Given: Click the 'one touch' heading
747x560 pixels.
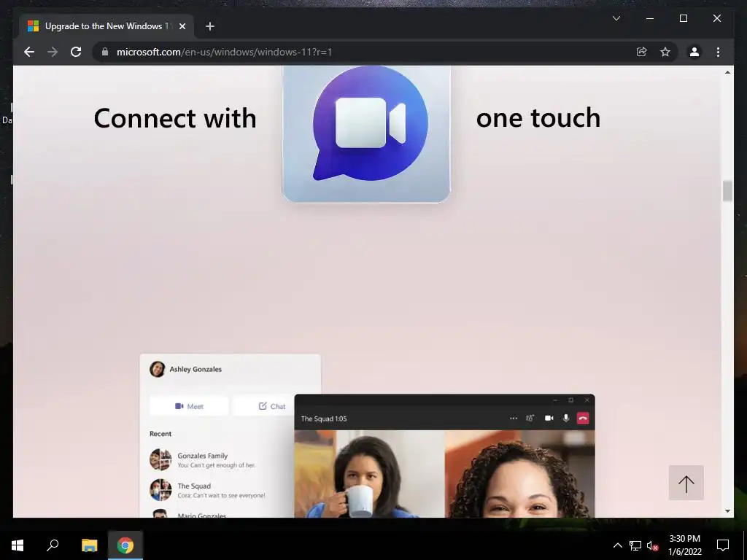Looking at the screenshot, I should tap(538, 117).
